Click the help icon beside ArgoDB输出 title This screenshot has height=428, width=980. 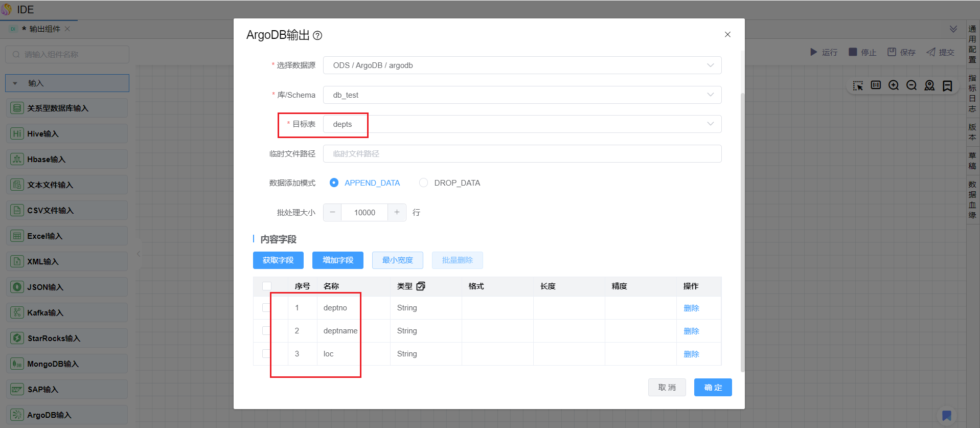pos(317,35)
